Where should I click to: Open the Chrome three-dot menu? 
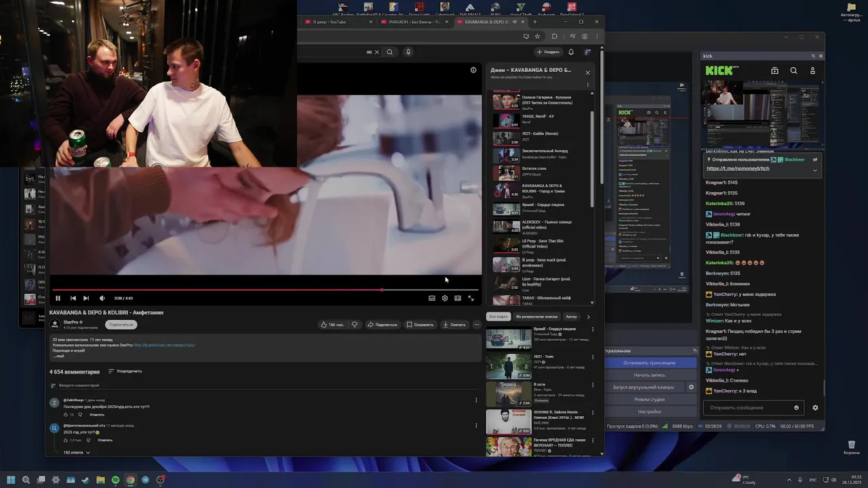click(597, 36)
